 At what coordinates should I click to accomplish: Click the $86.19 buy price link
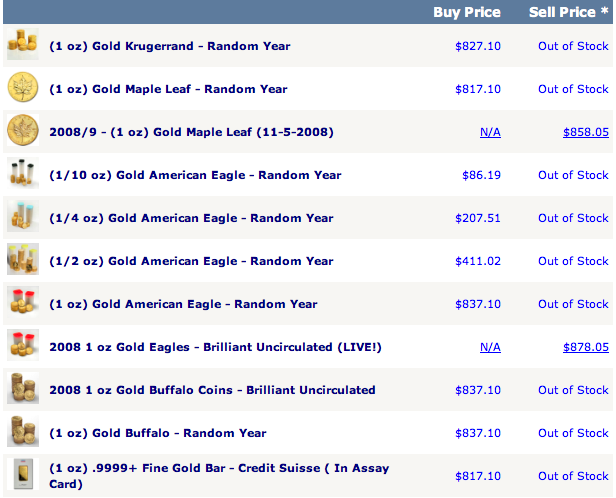pos(481,175)
